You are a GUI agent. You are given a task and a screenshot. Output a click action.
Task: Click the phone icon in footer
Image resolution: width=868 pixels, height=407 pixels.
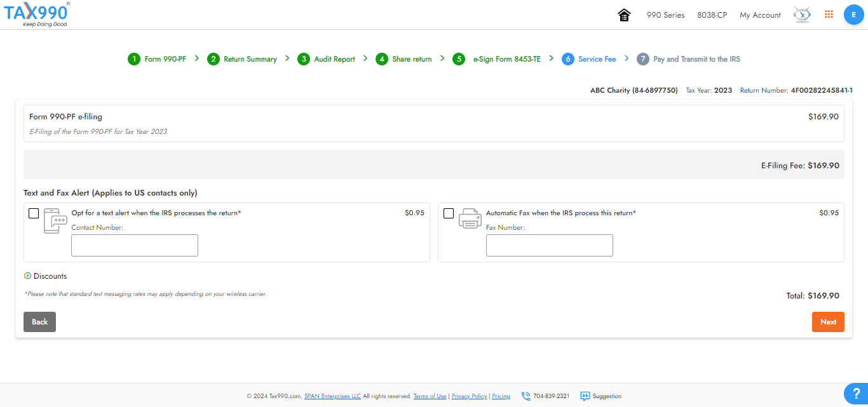[x=526, y=396]
